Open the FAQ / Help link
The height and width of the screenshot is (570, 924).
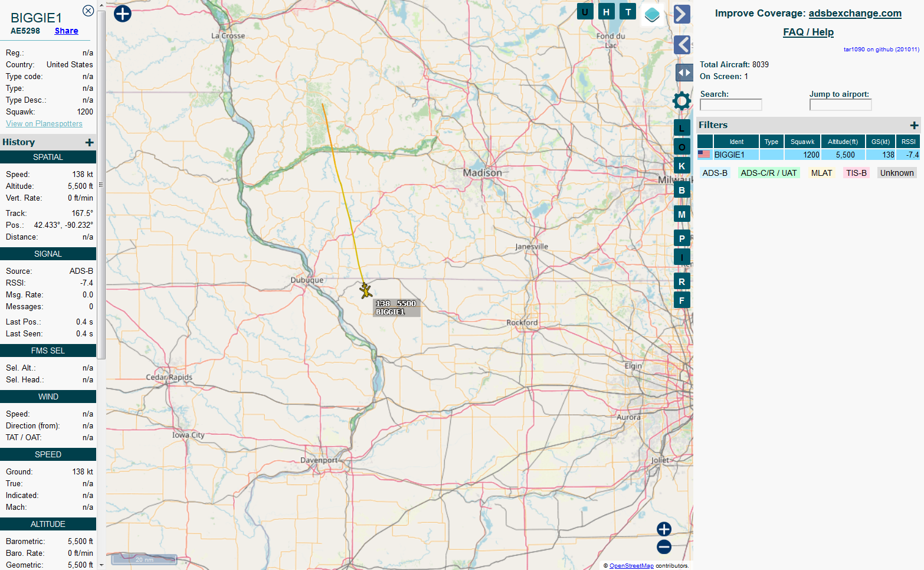[x=808, y=32]
